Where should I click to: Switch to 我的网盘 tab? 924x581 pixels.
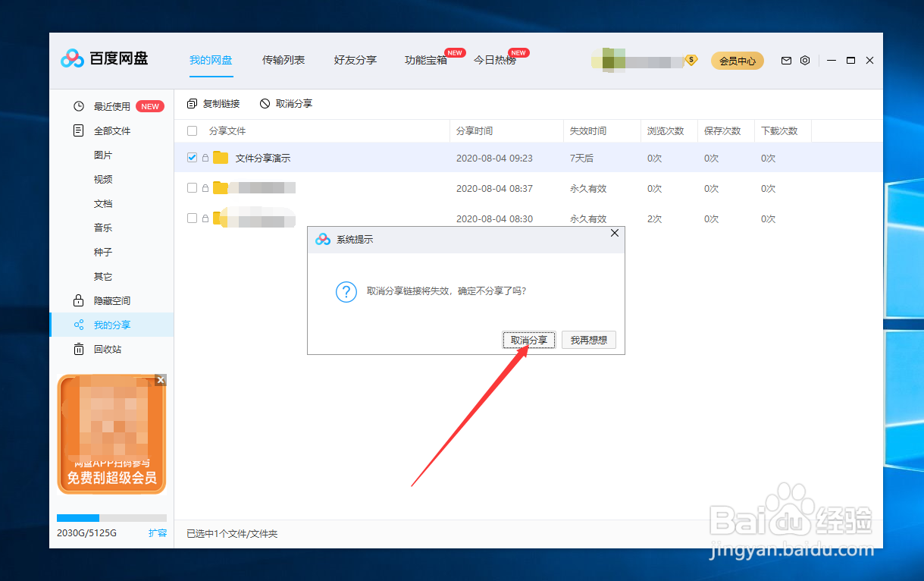211,60
